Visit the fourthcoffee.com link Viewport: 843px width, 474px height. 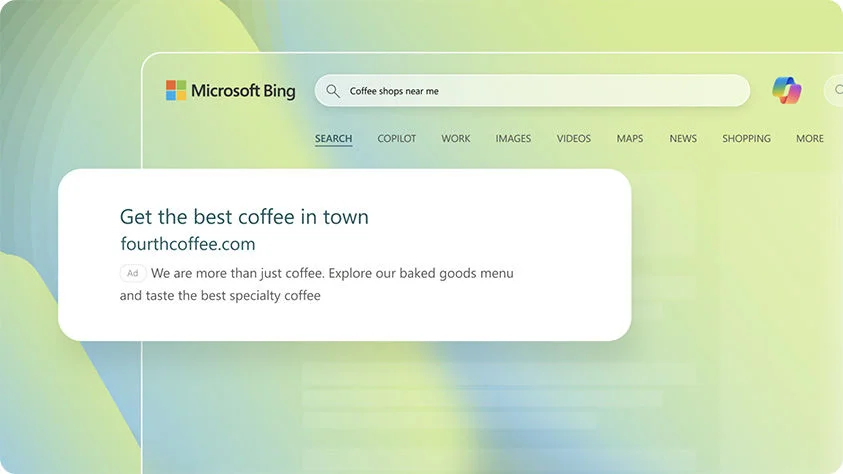[187, 243]
